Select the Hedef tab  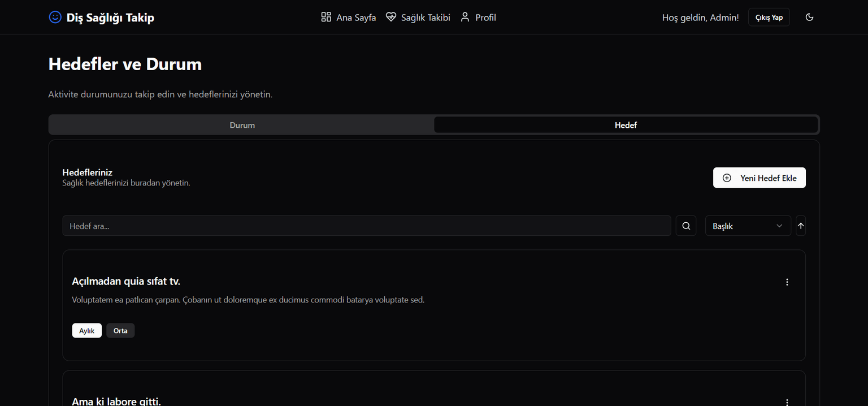click(626, 125)
